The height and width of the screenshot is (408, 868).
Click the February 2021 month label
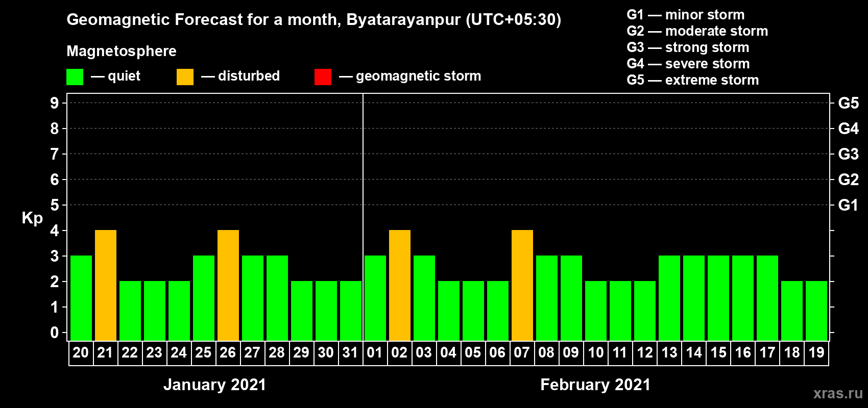[x=595, y=385]
